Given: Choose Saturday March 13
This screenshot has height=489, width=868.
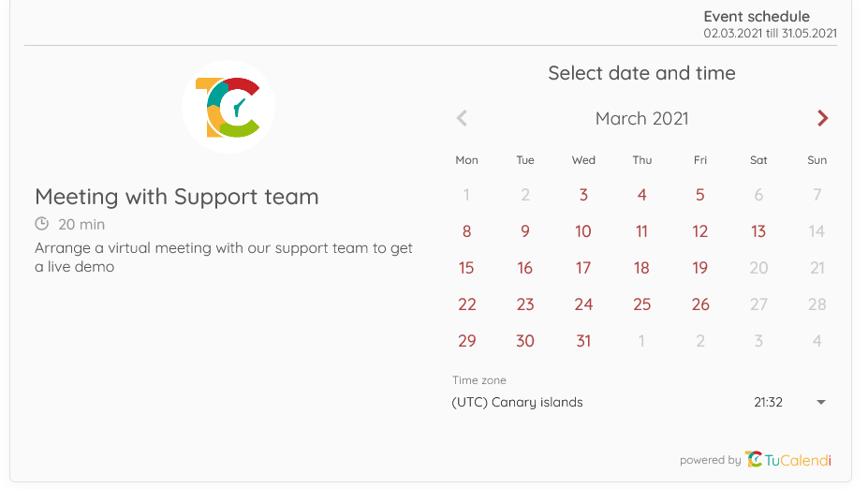Looking at the screenshot, I should 758,231.
